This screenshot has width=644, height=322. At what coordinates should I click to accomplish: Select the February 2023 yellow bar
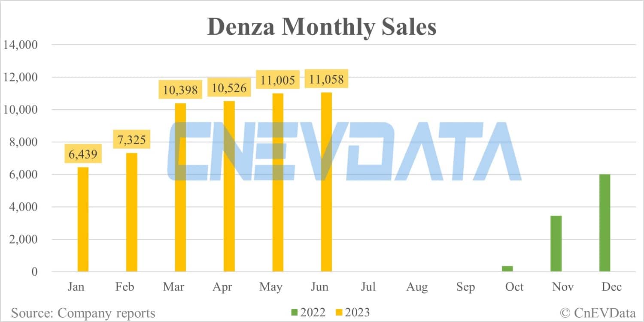pos(132,212)
